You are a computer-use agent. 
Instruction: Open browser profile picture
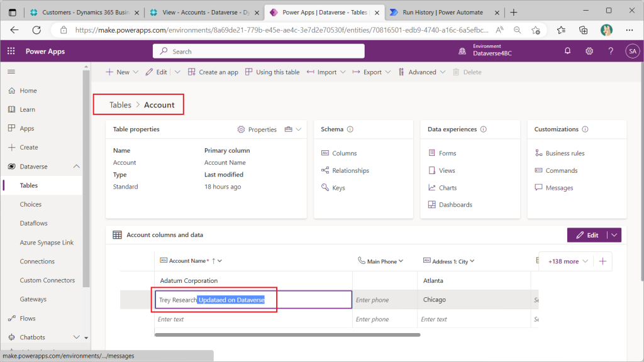pos(606,30)
